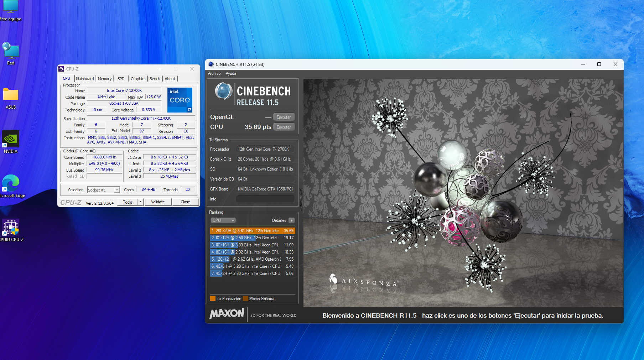
Task: Launch the NVIDIA desktop shortcut
Action: point(11,142)
